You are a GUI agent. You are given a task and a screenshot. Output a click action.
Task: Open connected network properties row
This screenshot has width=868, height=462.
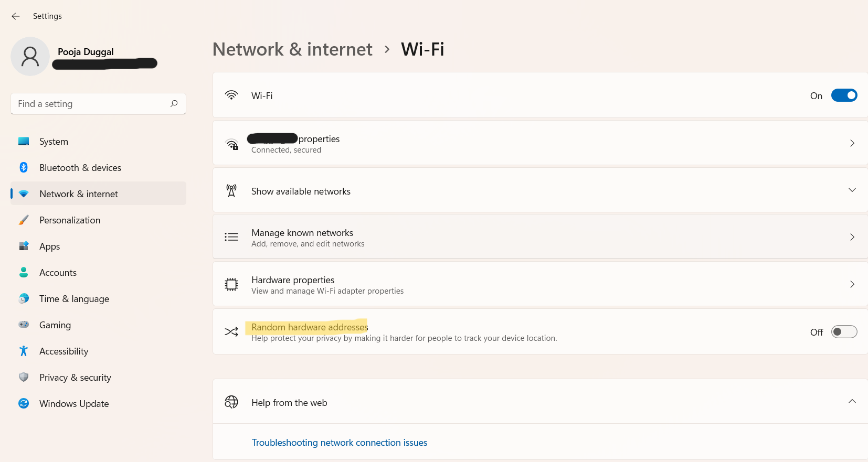tap(539, 143)
